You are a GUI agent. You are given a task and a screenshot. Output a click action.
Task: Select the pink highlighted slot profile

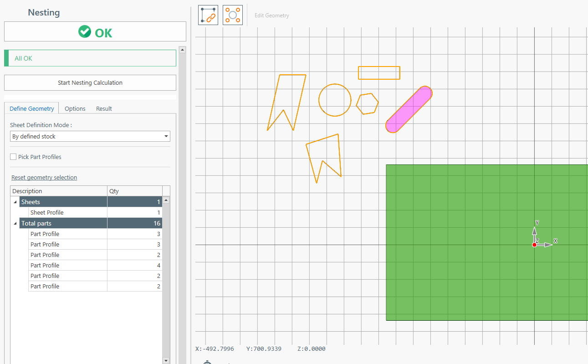pyautogui.click(x=409, y=109)
